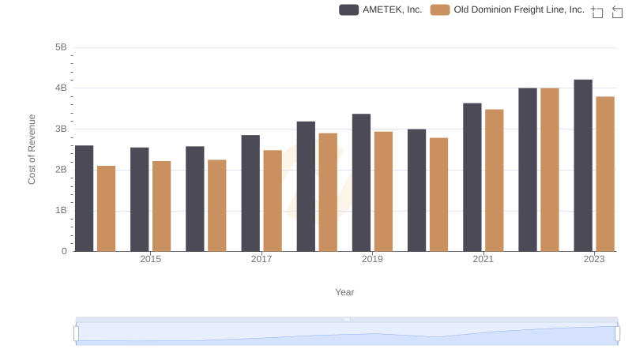Click the 2023 x-axis label
The width and height of the screenshot is (632, 364).
click(x=594, y=259)
